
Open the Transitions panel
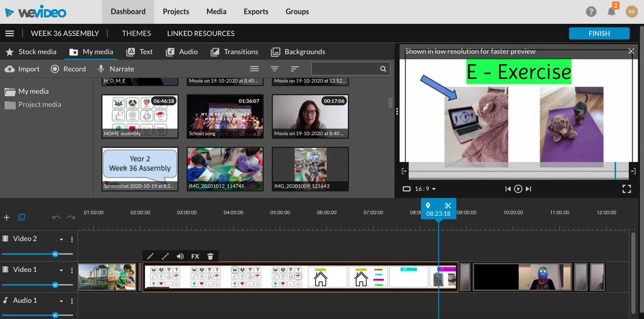coord(235,52)
